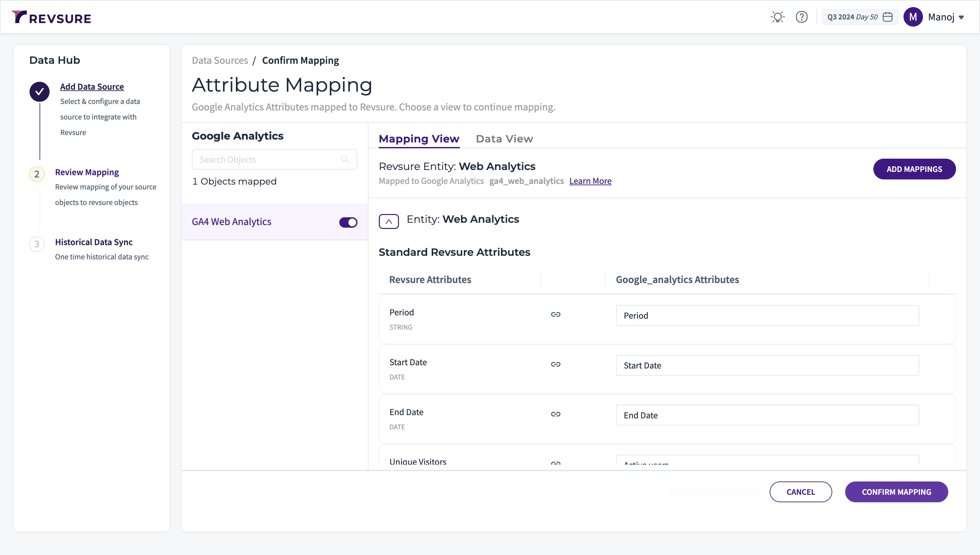This screenshot has width=980, height=555.
Task: Open the Period Google Analytics attribute field
Action: (767, 316)
